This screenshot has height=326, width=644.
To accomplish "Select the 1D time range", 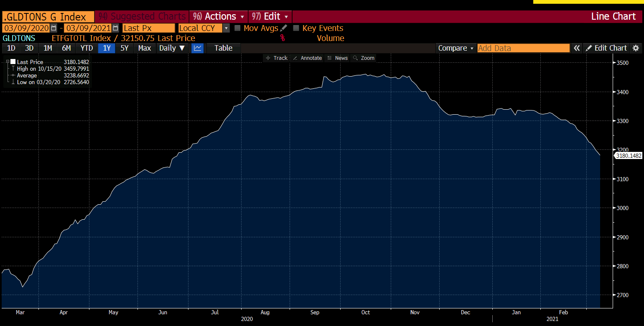I will (x=11, y=48).
